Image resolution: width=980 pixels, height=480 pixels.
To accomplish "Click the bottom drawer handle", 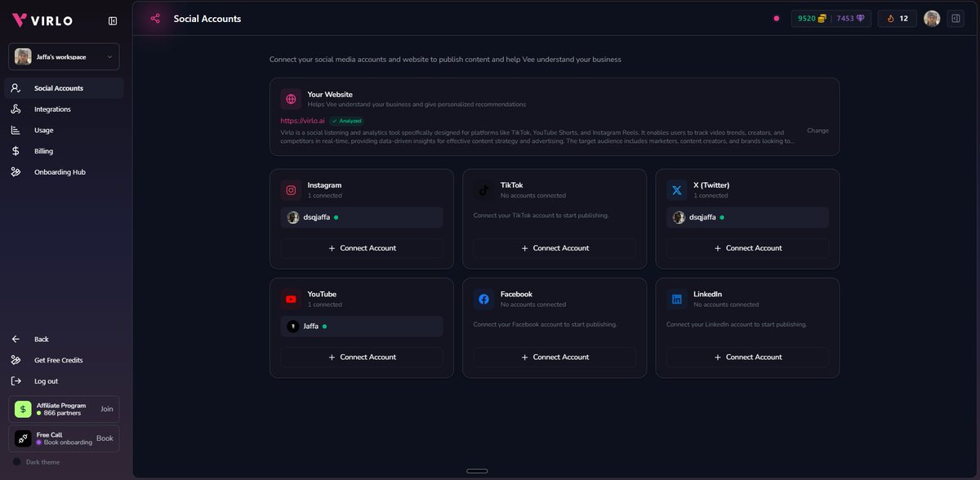I will 477,471.
